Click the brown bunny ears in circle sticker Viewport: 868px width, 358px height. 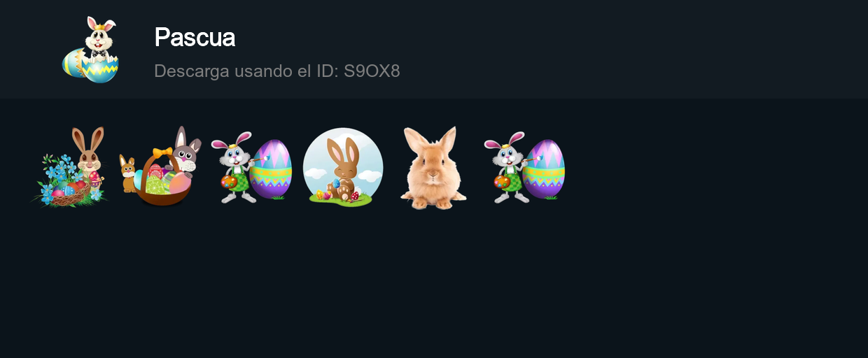click(342, 150)
